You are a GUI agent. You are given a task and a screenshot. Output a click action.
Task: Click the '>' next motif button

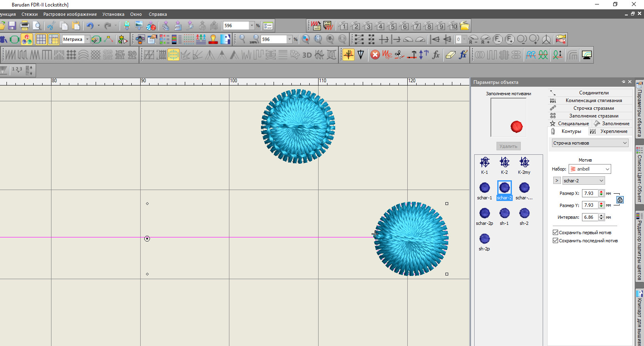click(557, 181)
